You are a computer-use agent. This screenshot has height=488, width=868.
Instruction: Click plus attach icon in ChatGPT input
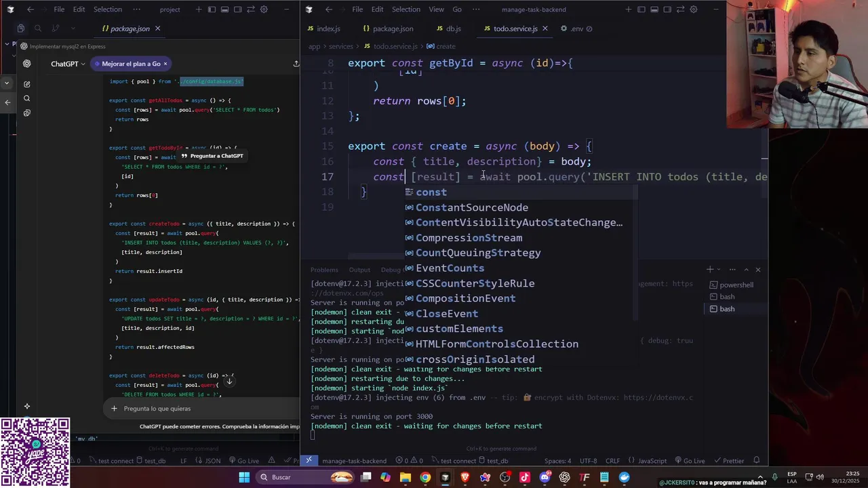pyautogui.click(x=114, y=409)
